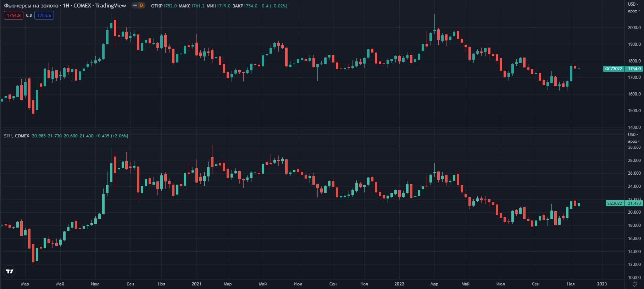Screen dimensions: 644x289
Task: Click the first Мар label on time axis
Action: (x=25, y=284)
